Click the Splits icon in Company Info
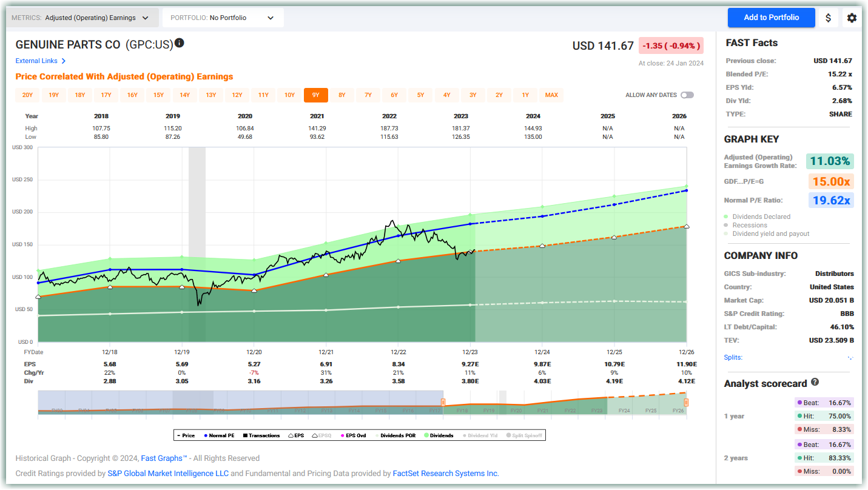 [x=850, y=358]
